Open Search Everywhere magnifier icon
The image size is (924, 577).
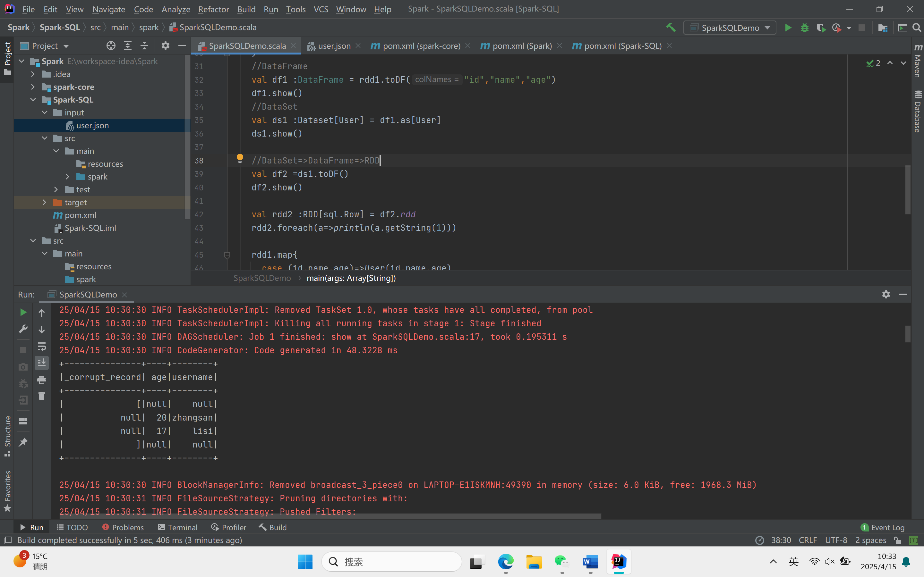click(x=917, y=28)
